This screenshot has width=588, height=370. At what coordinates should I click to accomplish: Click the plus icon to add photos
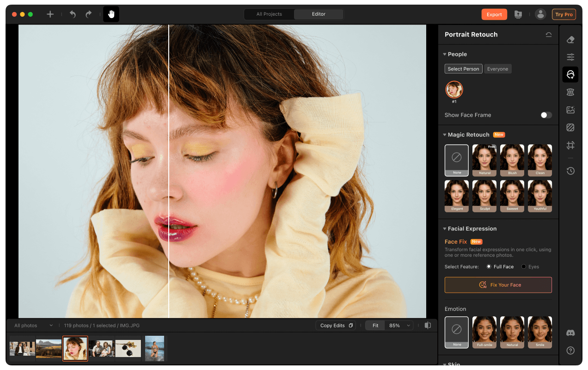pyautogui.click(x=50, y=14)
